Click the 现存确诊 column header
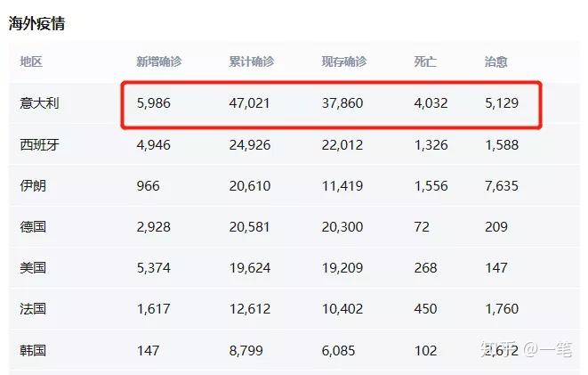This screenshot has width=588, height=375. (x=343, y=61)
